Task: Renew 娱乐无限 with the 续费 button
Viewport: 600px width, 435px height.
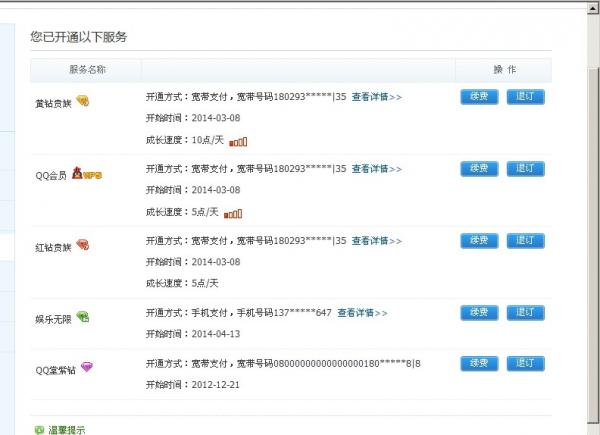Action: (x=479, y=313)
